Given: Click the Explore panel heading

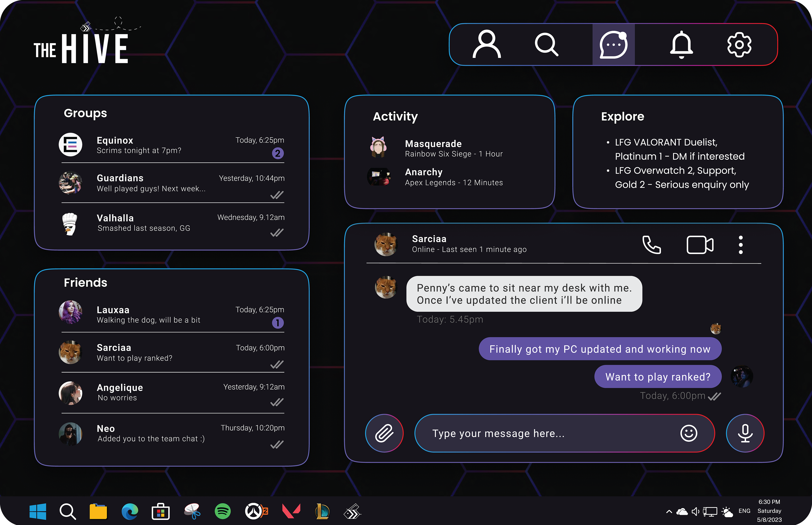Looking at the screenshot, I should [x=623, y=117].
